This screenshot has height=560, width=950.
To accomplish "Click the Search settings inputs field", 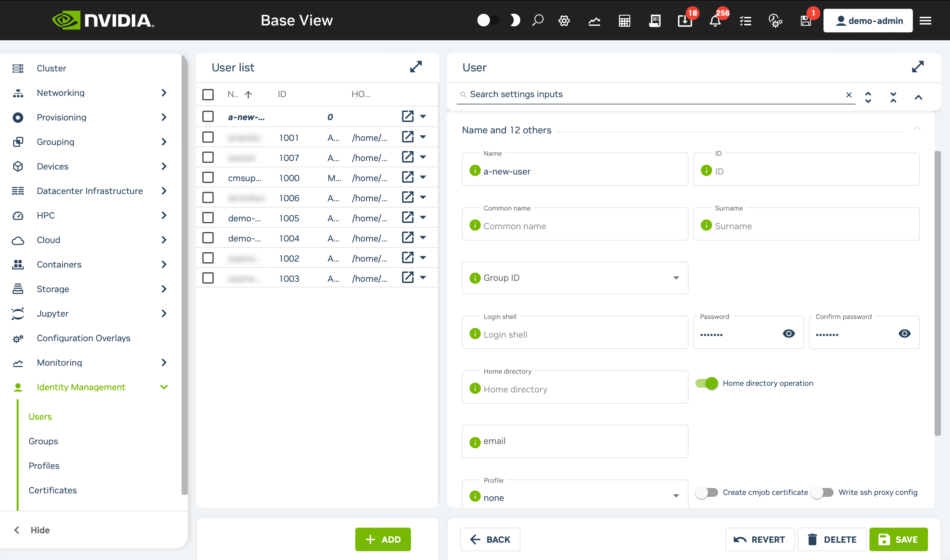I will pyautogui.click(x=656, y=94).
